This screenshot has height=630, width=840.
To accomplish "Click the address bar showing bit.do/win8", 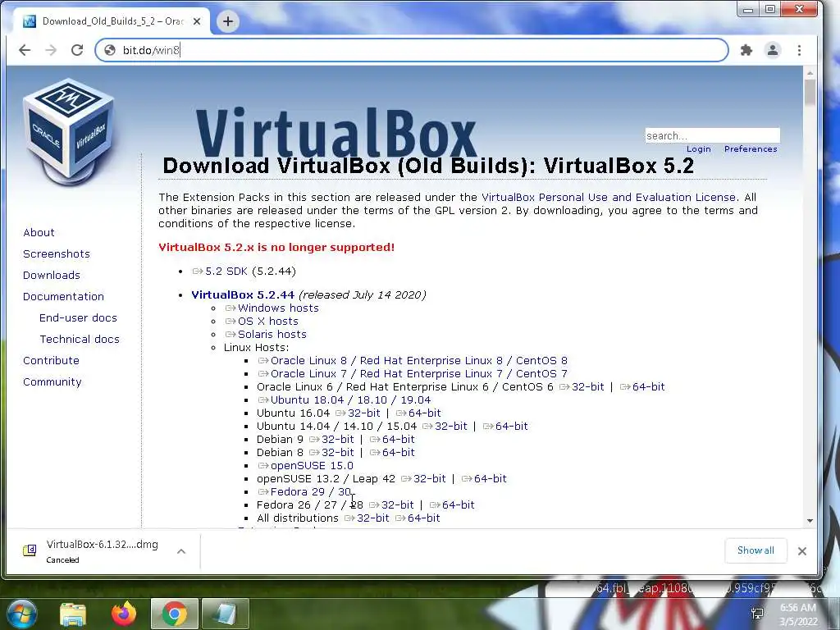I will tap(412, 50).
